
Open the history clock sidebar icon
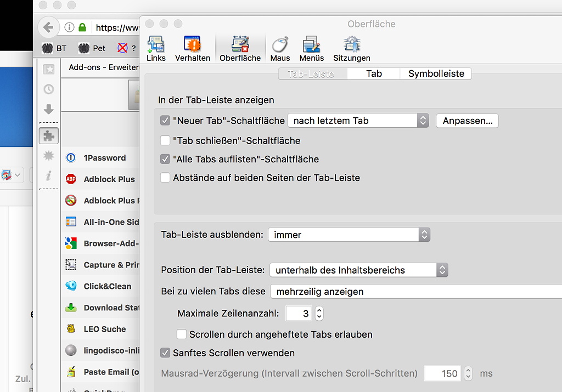pyautogui.click(x=49, y=89)
